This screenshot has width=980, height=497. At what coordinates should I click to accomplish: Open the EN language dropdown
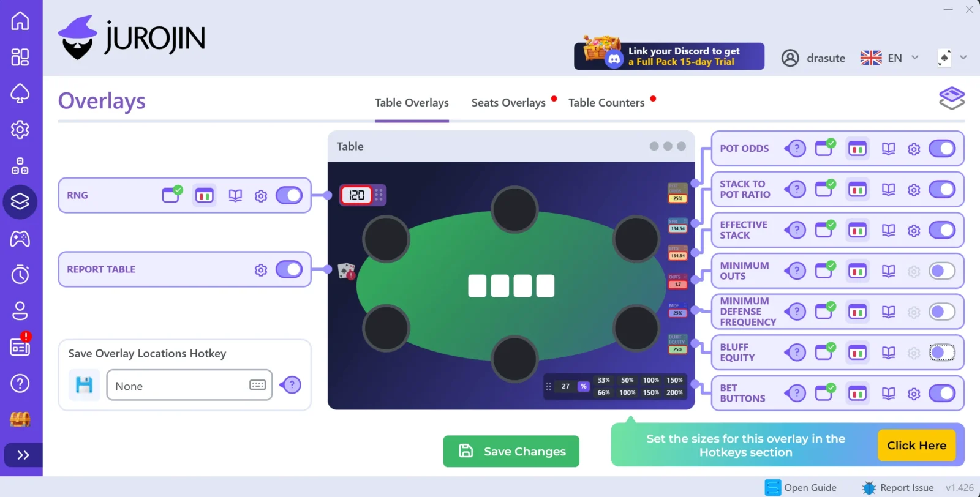click(x=889, y=58)
